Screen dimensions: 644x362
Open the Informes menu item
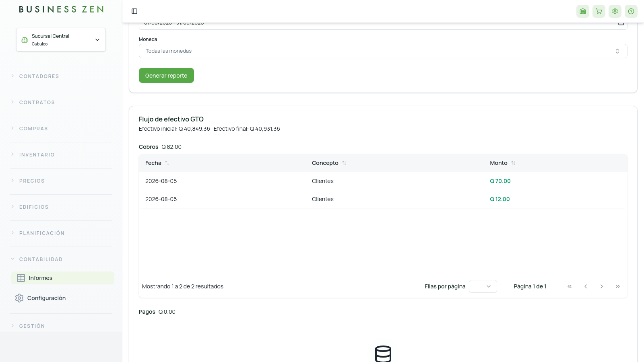tap(62, 278)
